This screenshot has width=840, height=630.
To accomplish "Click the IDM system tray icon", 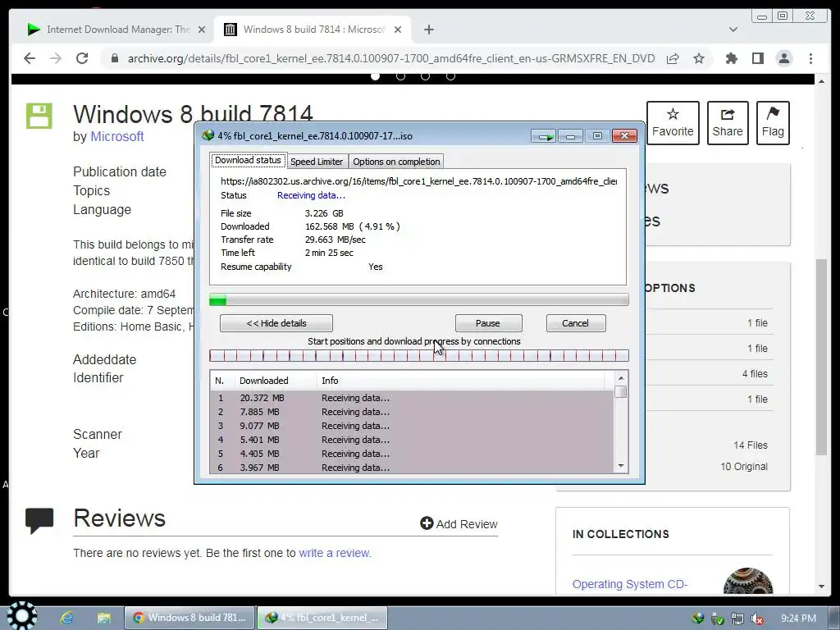I will (697, 619).
